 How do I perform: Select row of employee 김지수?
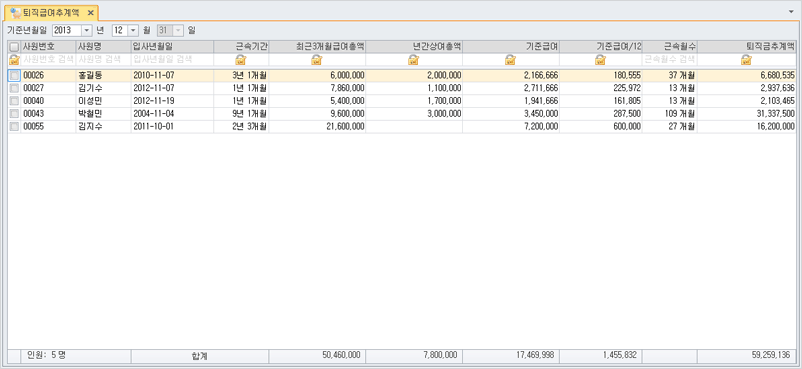(x=402, y=126)
